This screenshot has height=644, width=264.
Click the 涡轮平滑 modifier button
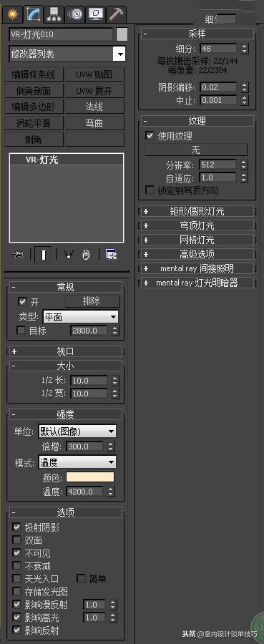(x=34, y=123)
